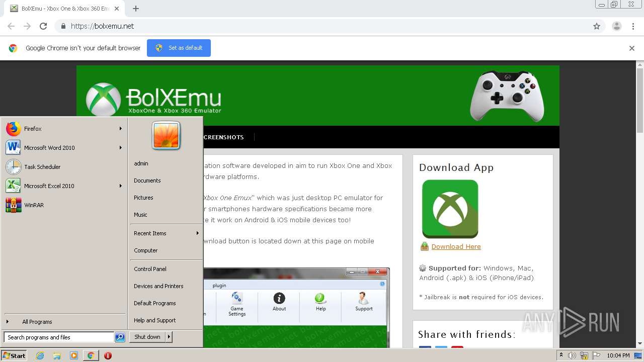644x362 pixels.
Task: Click the Start button
Action: pos(14,355)
